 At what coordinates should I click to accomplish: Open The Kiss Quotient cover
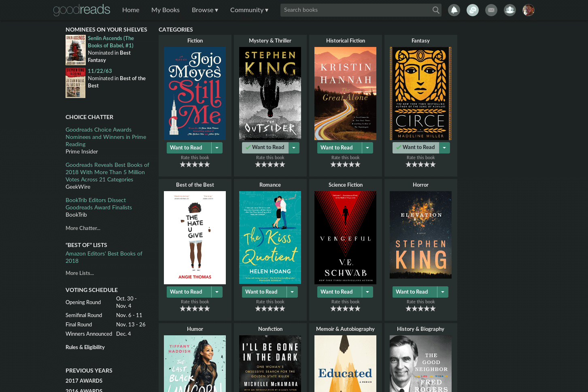(x=270, y=238)
